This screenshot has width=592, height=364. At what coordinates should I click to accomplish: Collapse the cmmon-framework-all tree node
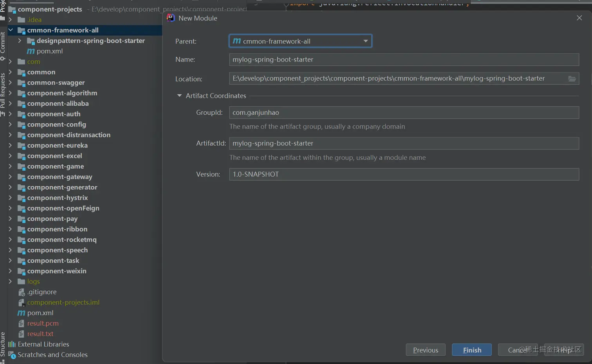coord(11,30)
